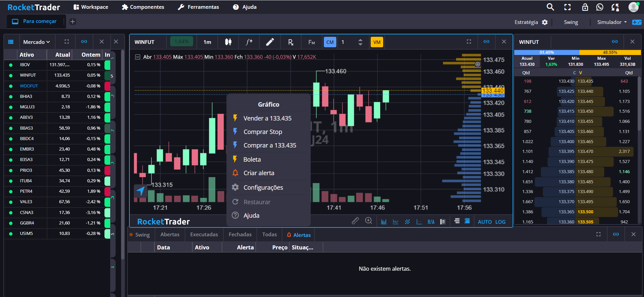Open indicators f+ function icon
This screenshot has height=297, width=644.
pyautogui.click(x=249, y=42)
